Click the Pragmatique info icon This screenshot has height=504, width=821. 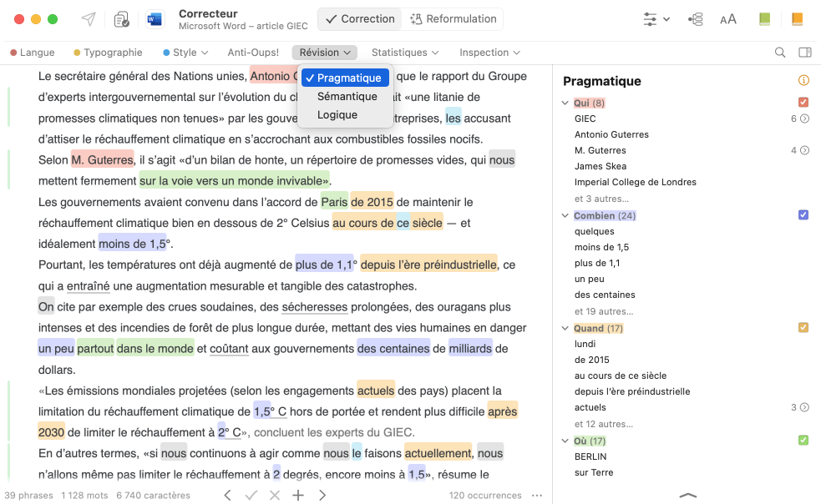click(x=803, y=81)
